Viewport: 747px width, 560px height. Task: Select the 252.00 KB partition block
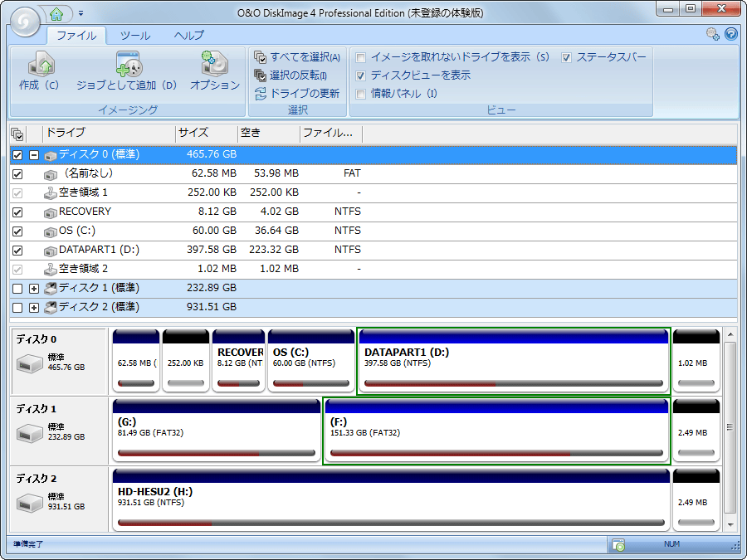coord(186,361)
